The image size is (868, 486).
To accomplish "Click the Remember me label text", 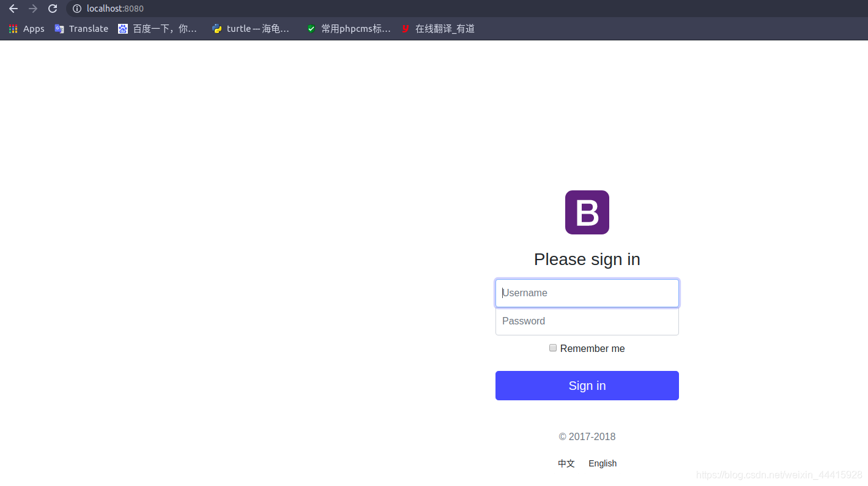I will [x=593, y=349].
